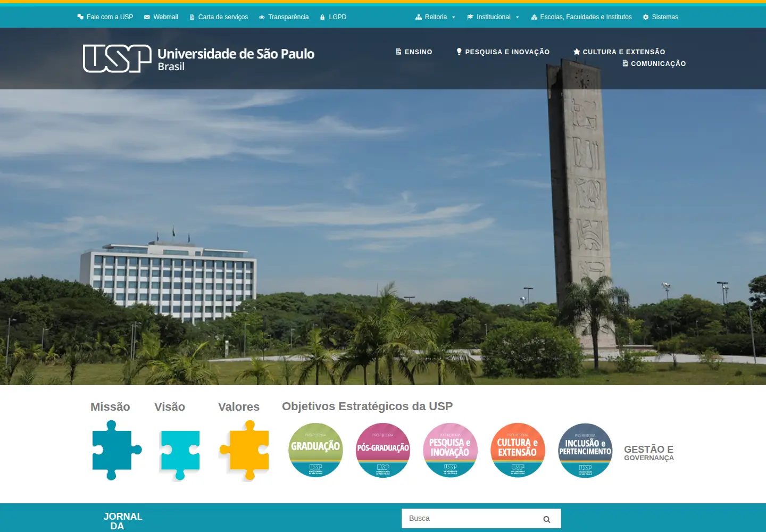Click the document icon before Carta de serviços

(x=192, y=17)
